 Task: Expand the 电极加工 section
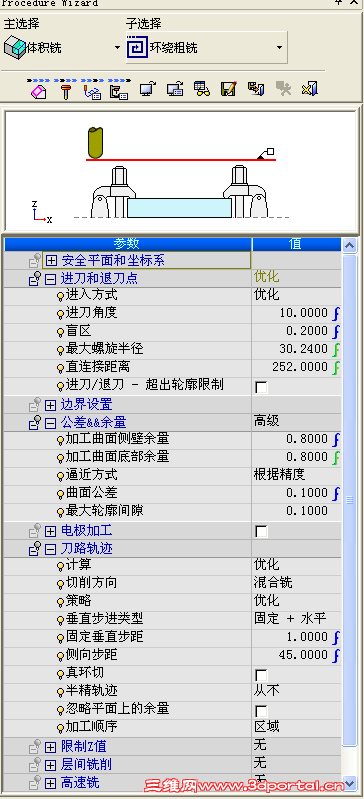click(x=50, y=531)
